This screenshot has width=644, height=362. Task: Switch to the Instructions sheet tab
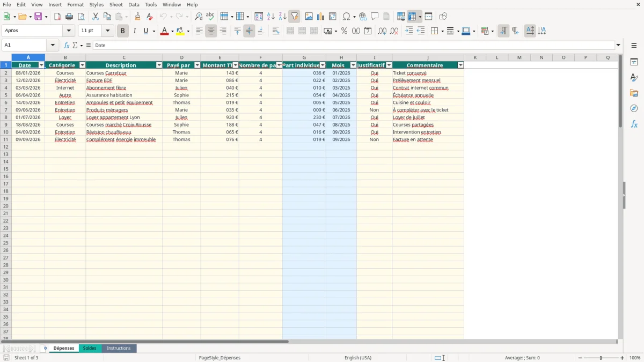pos(119,348)
